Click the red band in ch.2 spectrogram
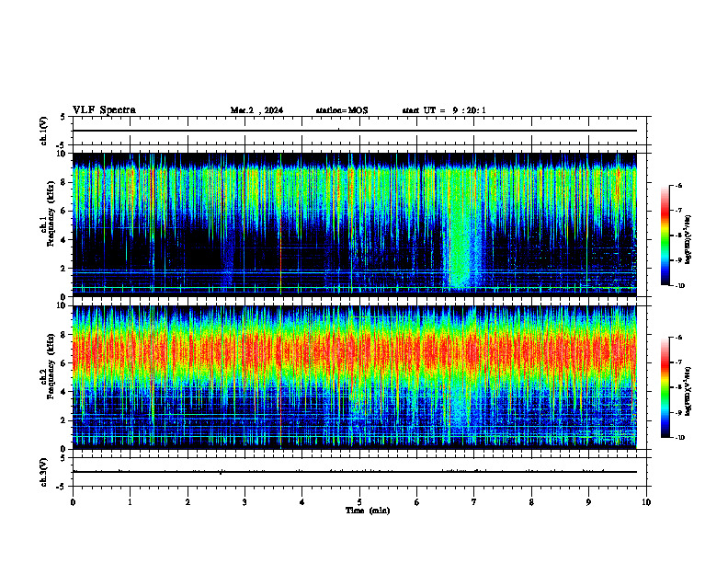 (355, 352)
